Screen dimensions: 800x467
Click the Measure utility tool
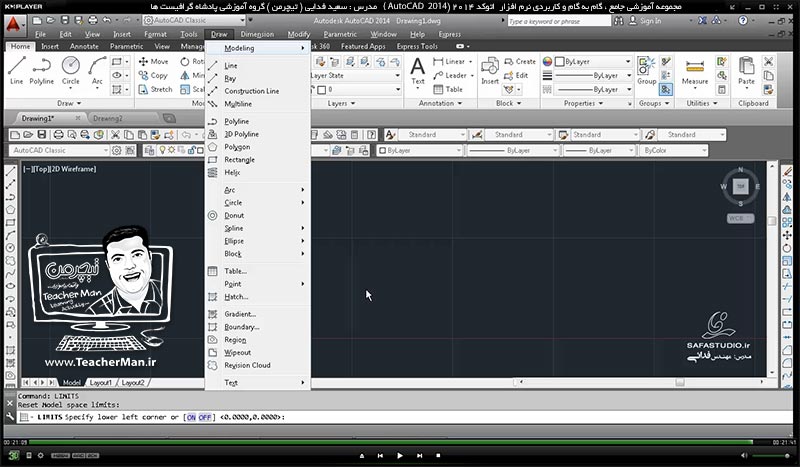[695, 71]
